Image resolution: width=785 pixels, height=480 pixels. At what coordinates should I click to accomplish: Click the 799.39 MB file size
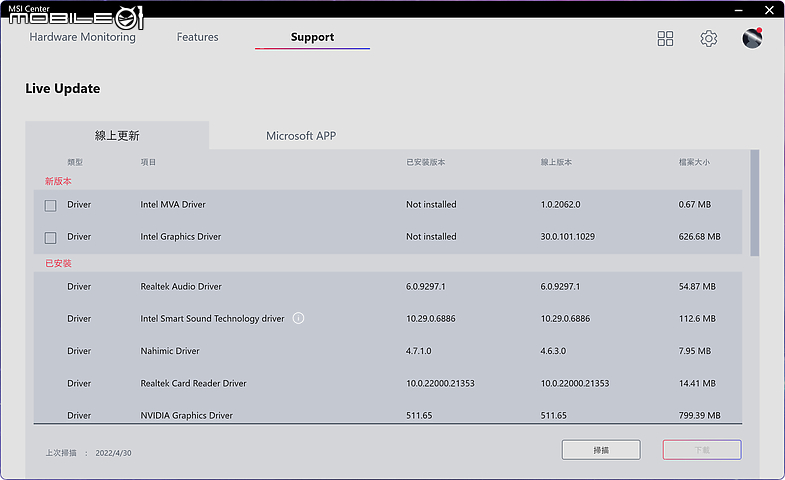point(699,415)
